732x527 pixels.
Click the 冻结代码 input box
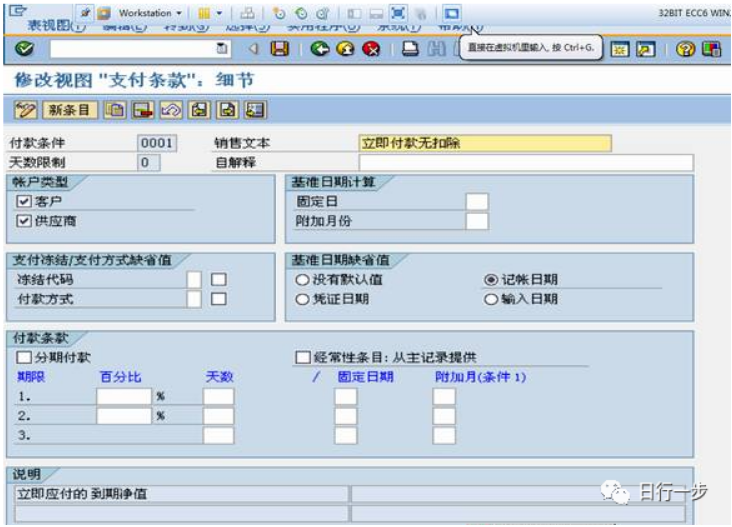(x=194, y=280)
